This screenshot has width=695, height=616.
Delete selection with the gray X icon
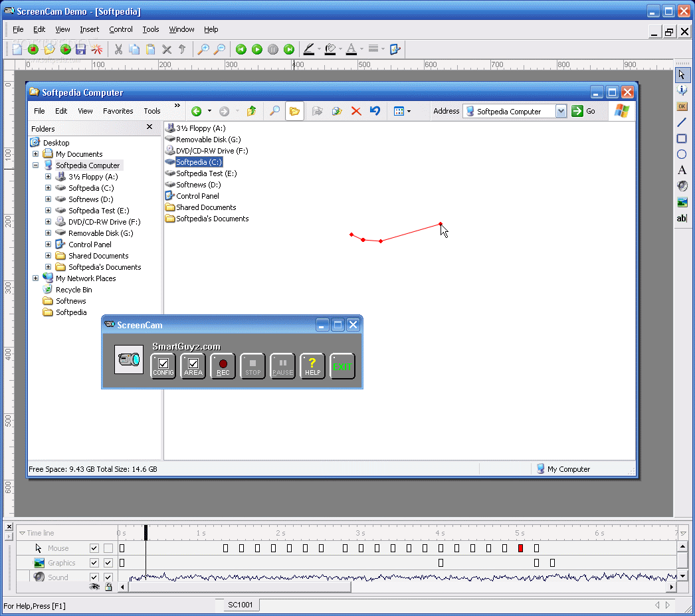(x=167, y=49)
